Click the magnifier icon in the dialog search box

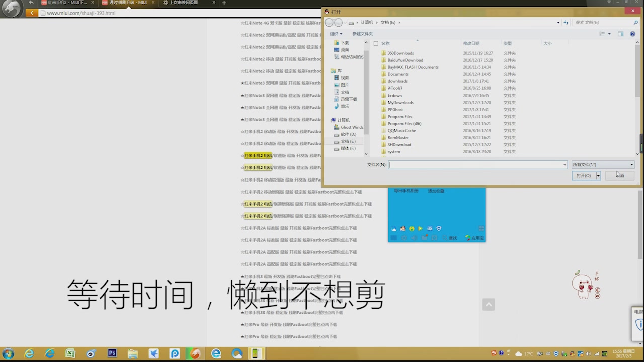pyautogui.click(x=635, y=22)
